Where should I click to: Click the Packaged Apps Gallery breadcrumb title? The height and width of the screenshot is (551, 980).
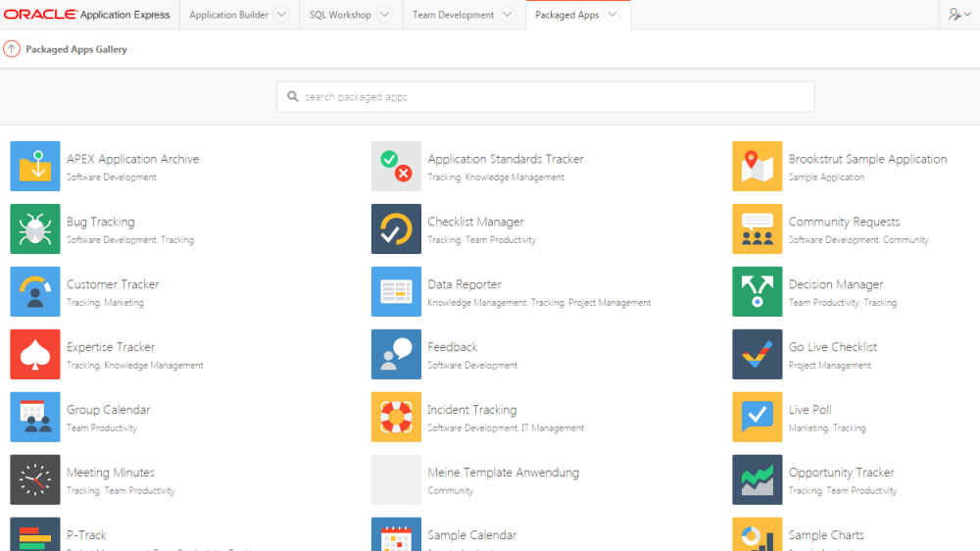point(76,49)
